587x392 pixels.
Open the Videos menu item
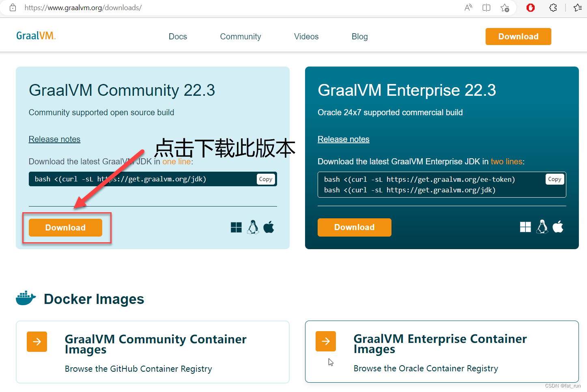306,37
